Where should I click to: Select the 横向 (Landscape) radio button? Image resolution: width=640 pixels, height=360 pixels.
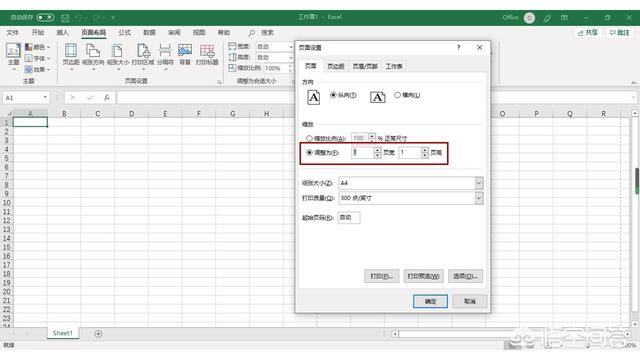click(x=397, y=95)
